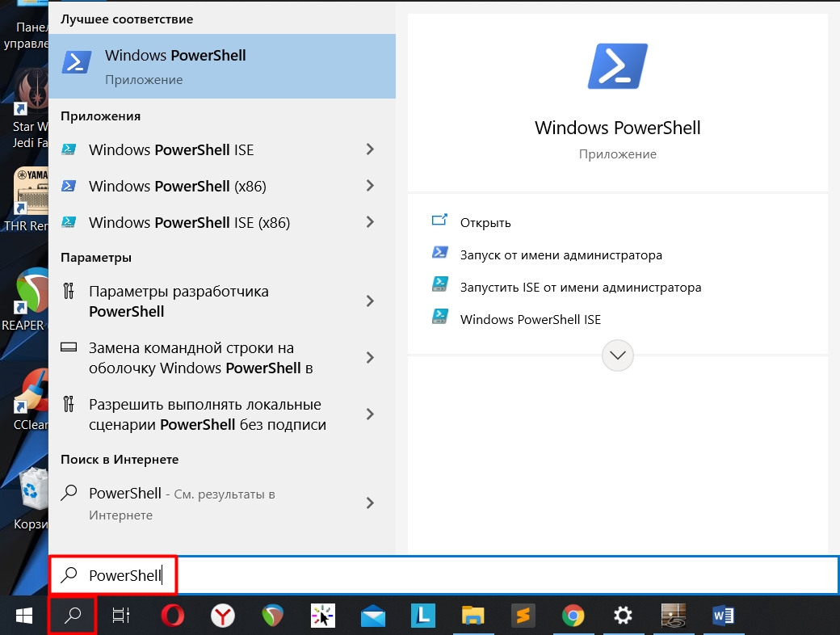This screenshot has width=840, height=635.
Task: Open Sublime Text from the taskbar
Action: pyautogui.click(x=523, y=616)
